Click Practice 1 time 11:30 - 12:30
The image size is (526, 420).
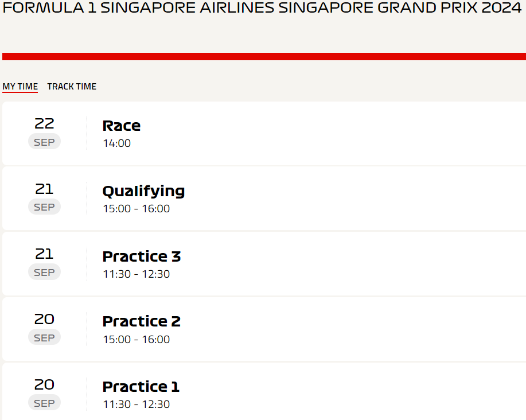pos(136,405)
